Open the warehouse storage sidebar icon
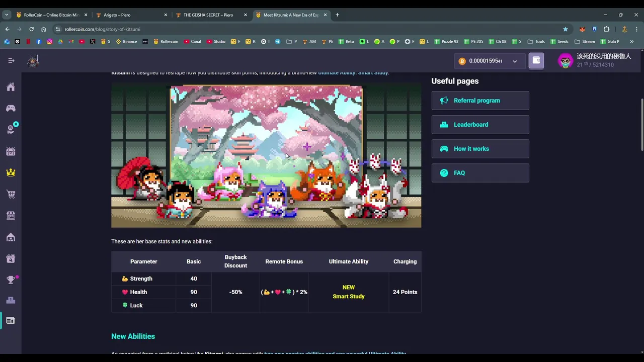 (11, 237)
